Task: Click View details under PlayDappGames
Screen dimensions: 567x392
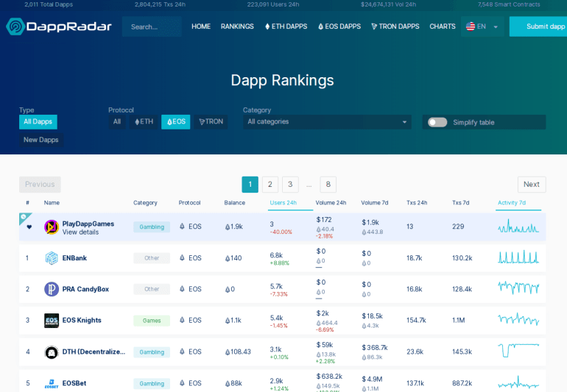Action: (80, 232)
